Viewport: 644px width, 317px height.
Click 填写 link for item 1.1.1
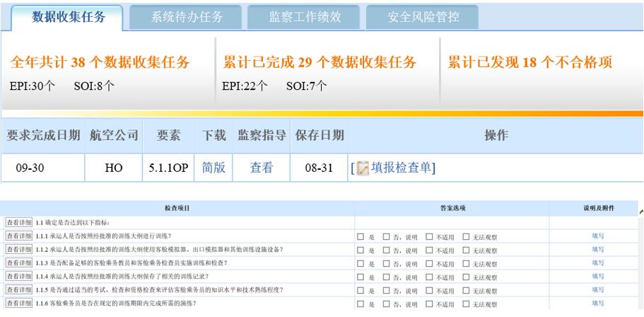(x=597, y=236)
